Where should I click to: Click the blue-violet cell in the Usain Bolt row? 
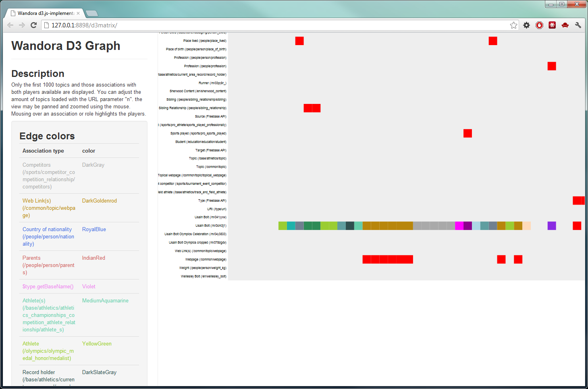[552, 226]
